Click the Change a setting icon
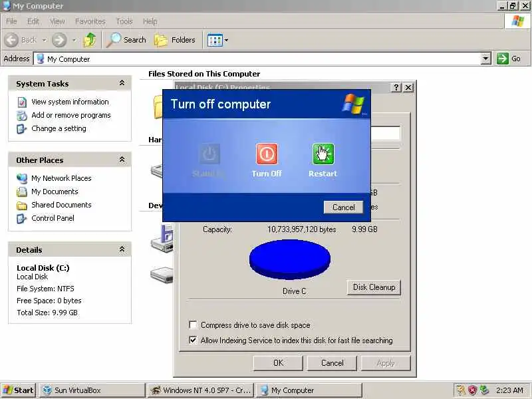This screenshot has width=532, height=399. 22,129
